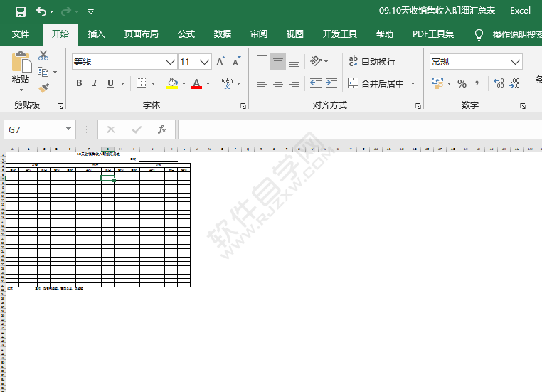Image resolution: width=542 pixels, height=392 pixels.
Task: Click inside the formula bar input
Action: click(x=356, y=129)
